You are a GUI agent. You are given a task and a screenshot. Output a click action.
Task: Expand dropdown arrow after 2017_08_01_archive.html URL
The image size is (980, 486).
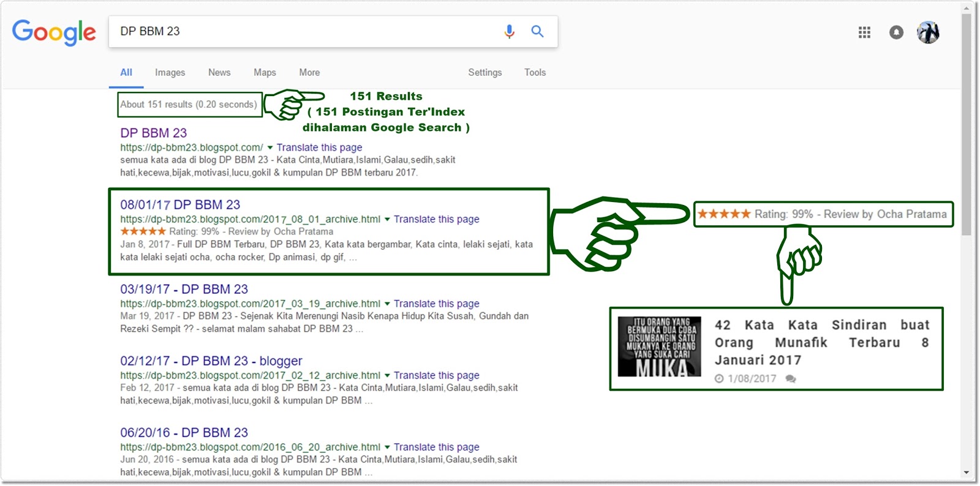point(387,219)
